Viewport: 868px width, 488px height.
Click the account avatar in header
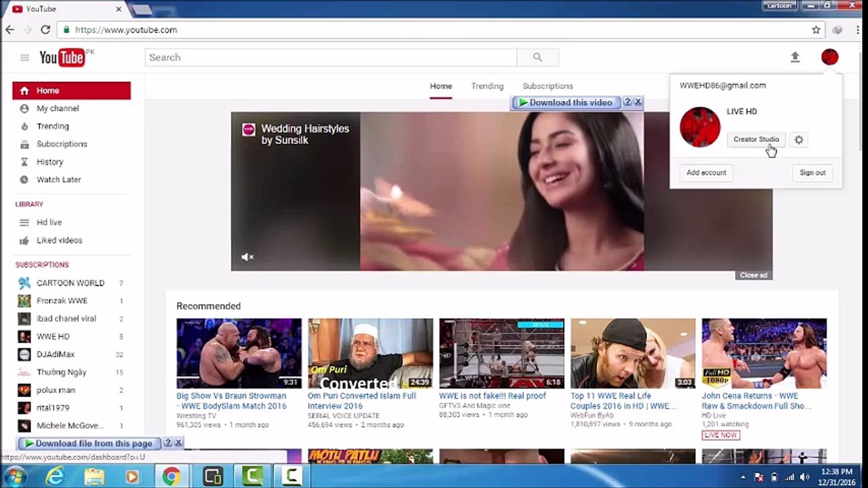coord(829,58)
